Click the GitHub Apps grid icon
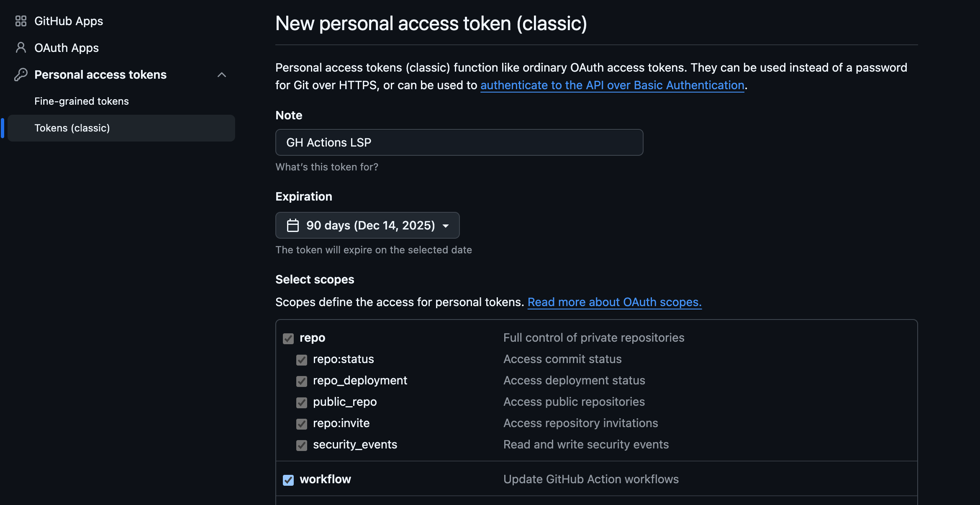Image resolution: width=980 pixels, height=505 pixels. [21, 21]
